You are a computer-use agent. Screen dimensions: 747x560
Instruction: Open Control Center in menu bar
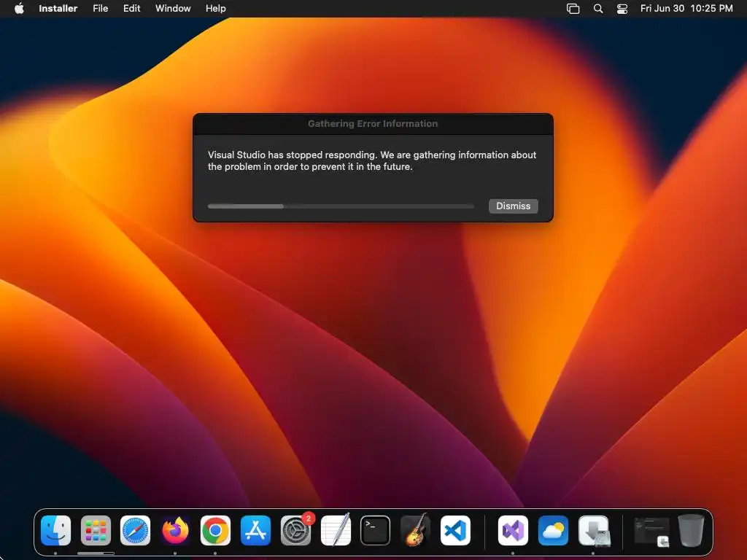(x=622, y=9)
